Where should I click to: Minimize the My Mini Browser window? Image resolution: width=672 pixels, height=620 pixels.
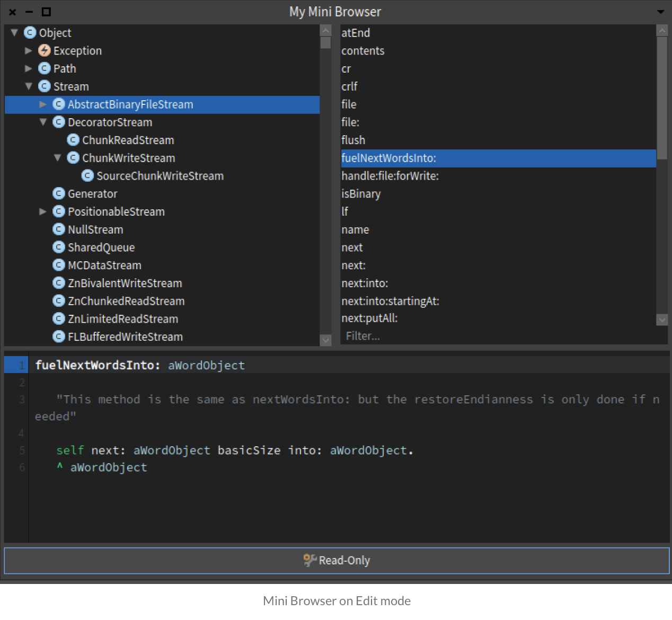[x=29, y=12]
